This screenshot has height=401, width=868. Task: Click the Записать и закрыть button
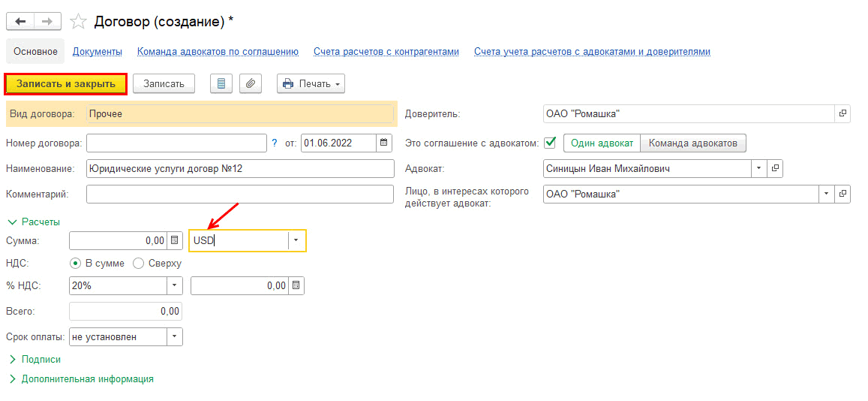(66, 83)
